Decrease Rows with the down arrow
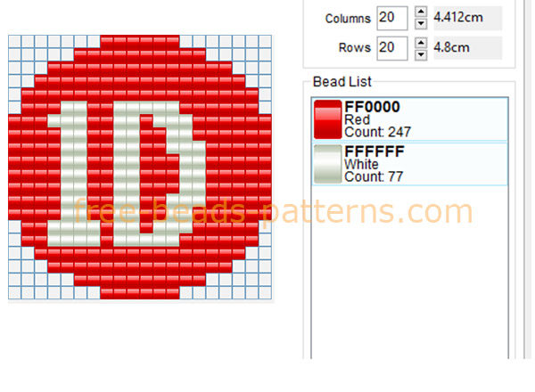This screenshot has width=535, height=392. pos(421,54)
